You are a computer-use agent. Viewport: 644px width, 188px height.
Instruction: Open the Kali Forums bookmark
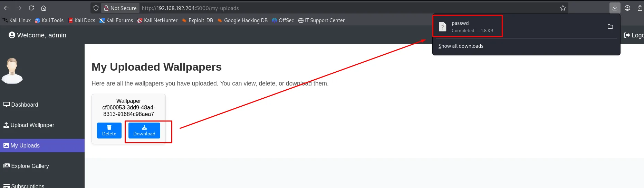tap(116, 20)
